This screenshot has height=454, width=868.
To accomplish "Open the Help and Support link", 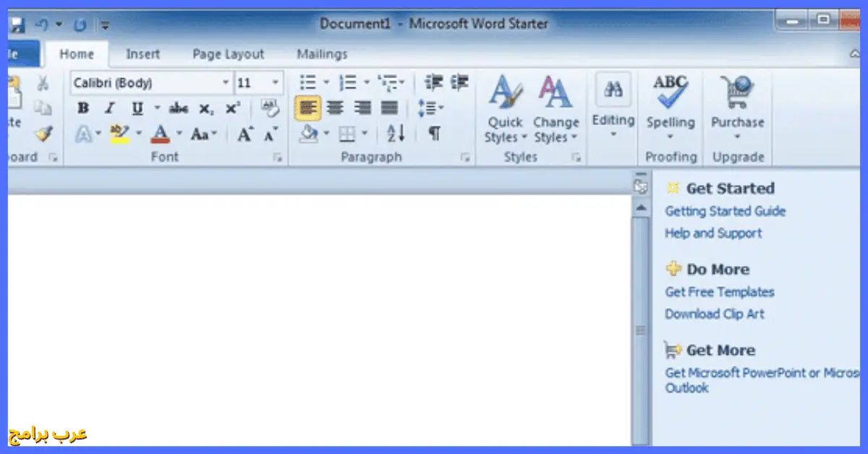I will [713, 233].
